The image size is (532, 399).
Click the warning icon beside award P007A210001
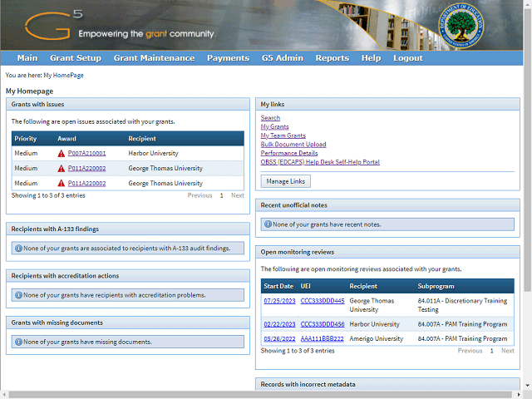[x=62, y=154]
